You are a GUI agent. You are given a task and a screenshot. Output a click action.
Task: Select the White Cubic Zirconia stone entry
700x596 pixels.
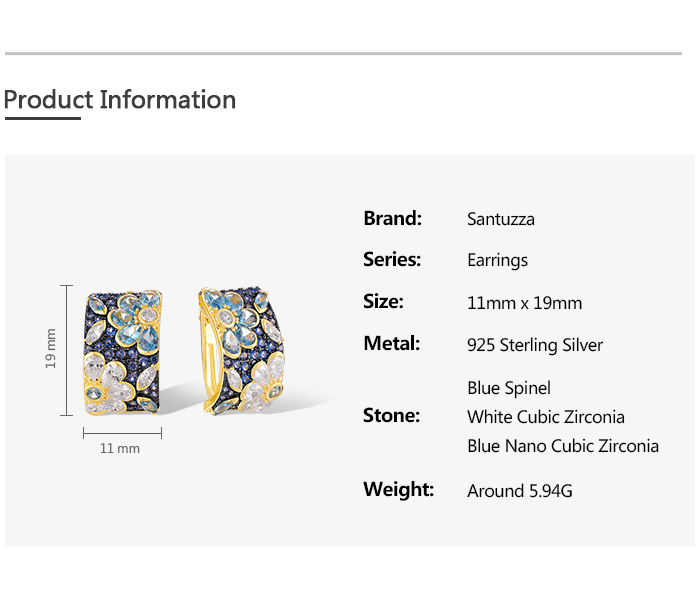(546, 417)
